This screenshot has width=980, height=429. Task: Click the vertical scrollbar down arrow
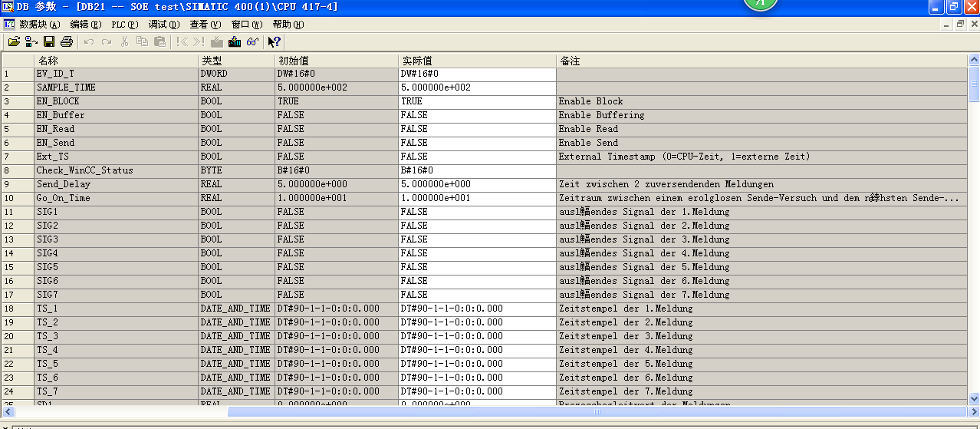click(974, 398)
